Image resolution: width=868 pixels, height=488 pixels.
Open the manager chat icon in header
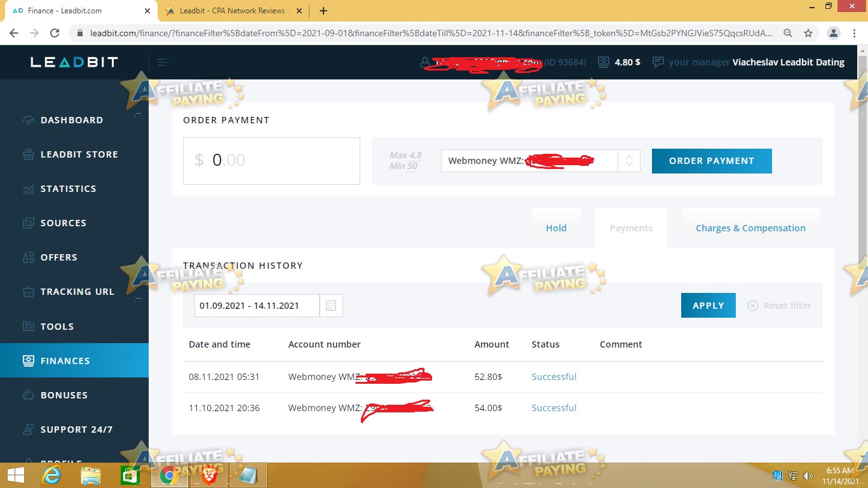658,62
